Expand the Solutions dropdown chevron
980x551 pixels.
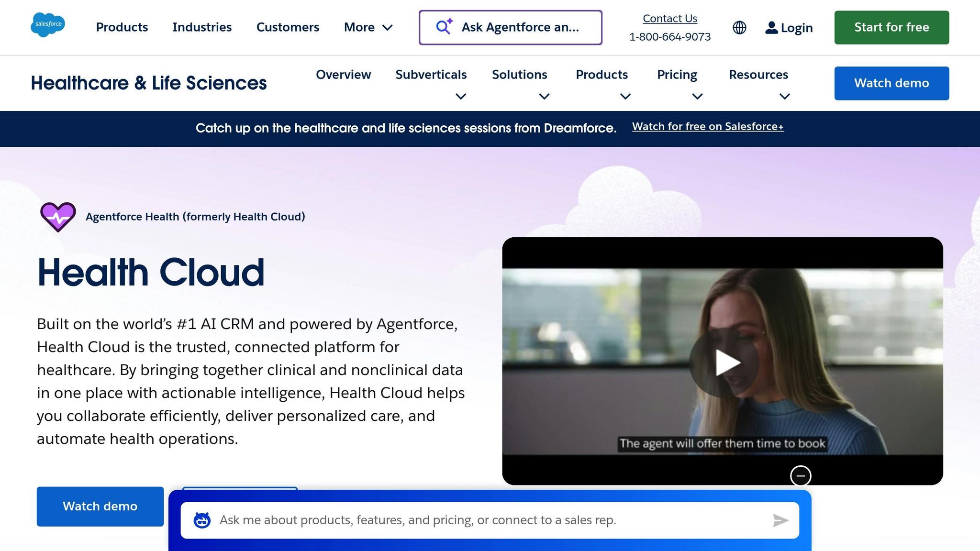(x=544, y=97)
